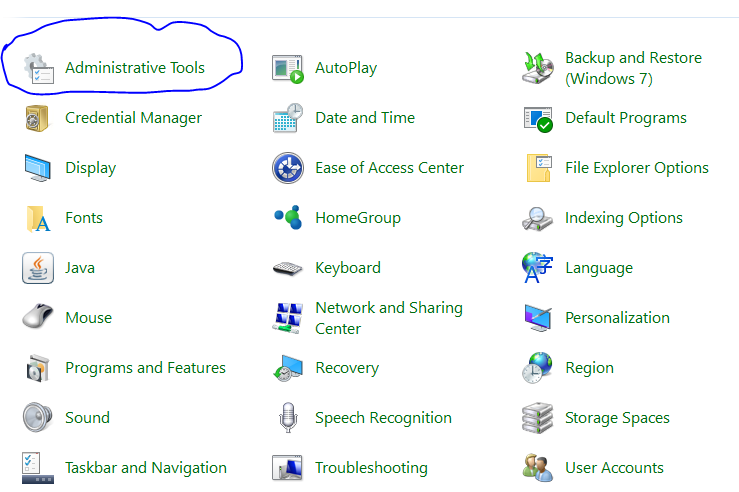Open the User Accounts link
The width and height of the screenshot is (739, 492).
click(x=615, y=467)
